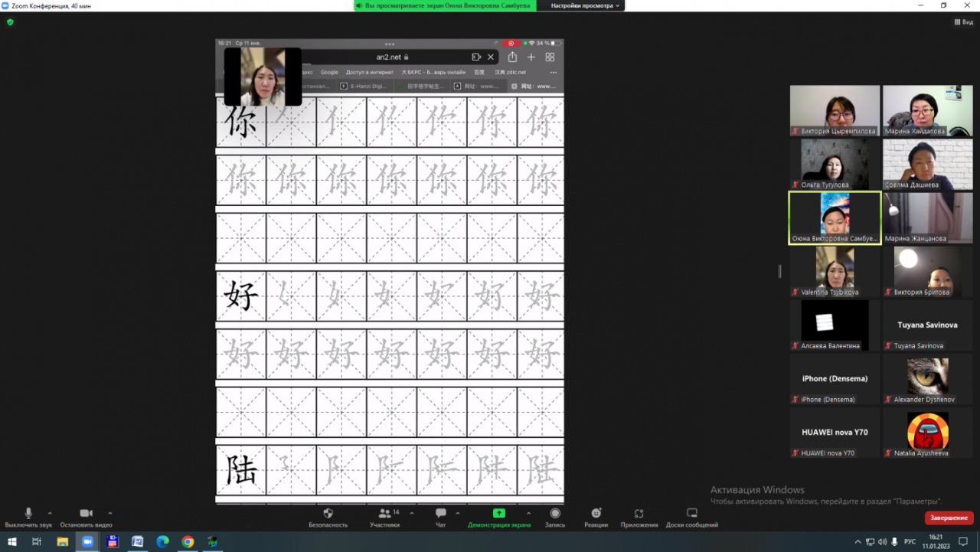Mute the microphone in Zoom toolbar

click(28, 514)
